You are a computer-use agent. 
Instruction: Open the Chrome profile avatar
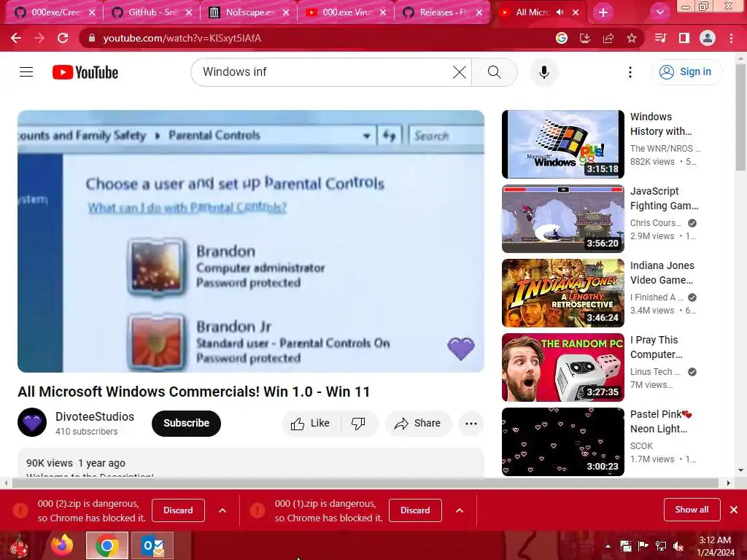pos(708,38)
